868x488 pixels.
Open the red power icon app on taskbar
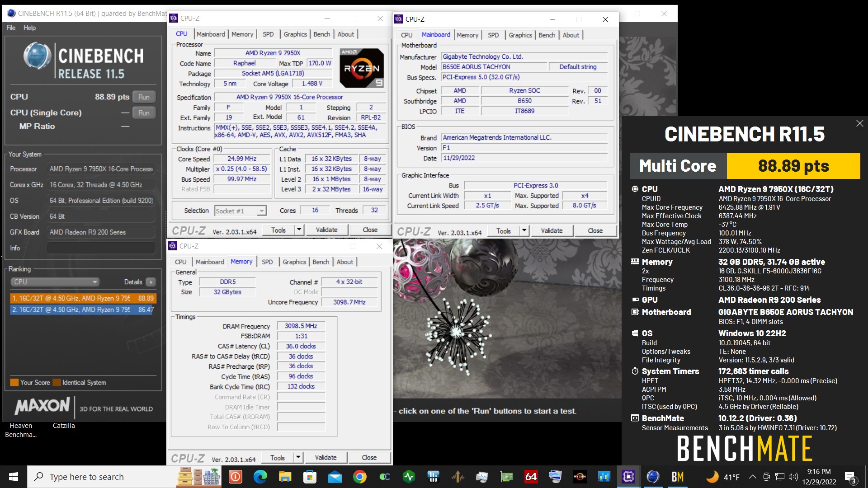(x=235, y=477)
